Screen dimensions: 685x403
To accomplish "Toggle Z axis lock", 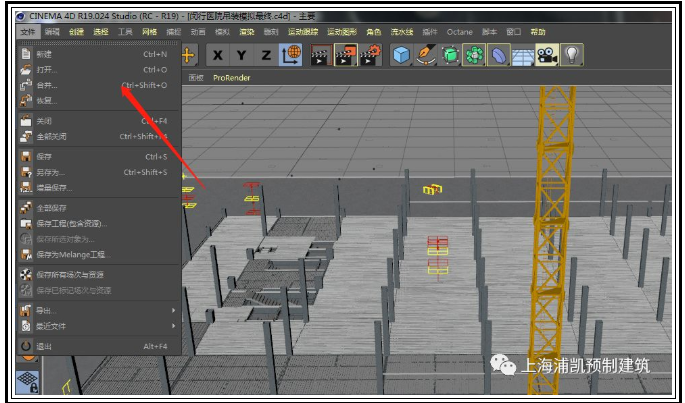I will pos(266,55).
